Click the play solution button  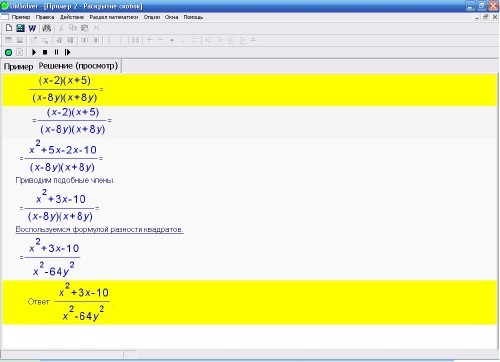pos(34,52)
